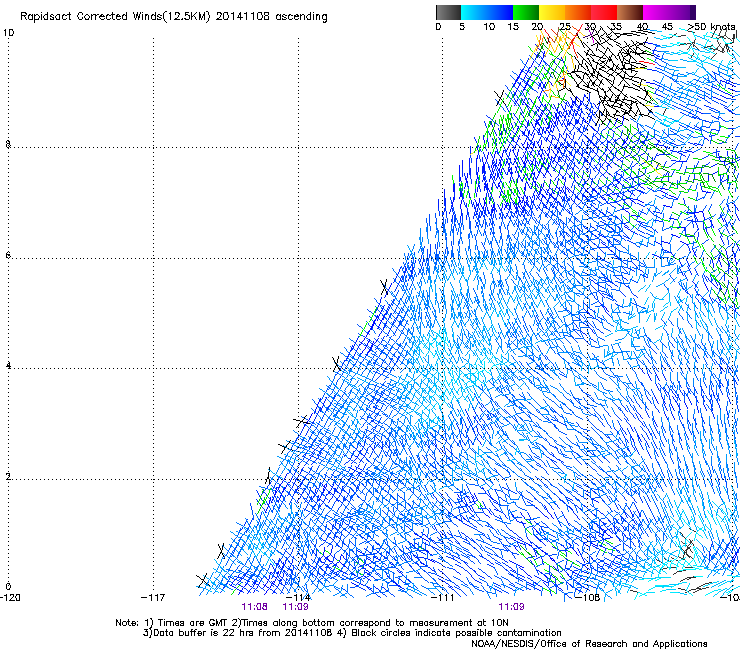The width and height of the screenshot is (740, 650).
Task: Click the '-117' longitude axis label
Action: (153, 598)
